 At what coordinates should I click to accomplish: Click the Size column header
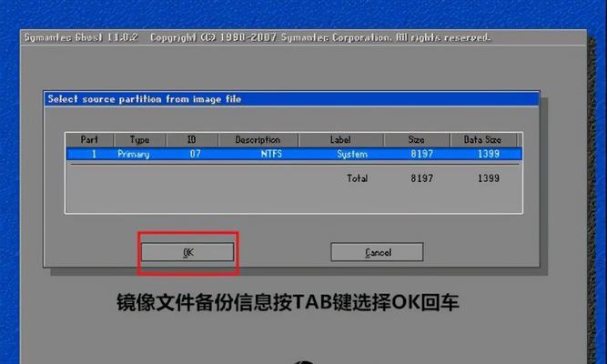pyautogui.click(x=416, y=140)
